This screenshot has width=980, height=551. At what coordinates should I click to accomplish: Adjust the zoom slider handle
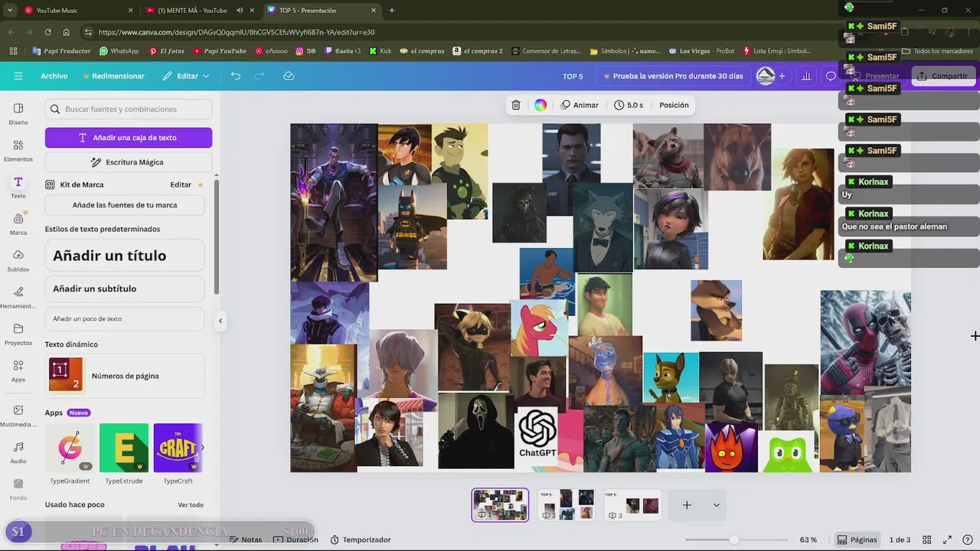pos(733,540)
